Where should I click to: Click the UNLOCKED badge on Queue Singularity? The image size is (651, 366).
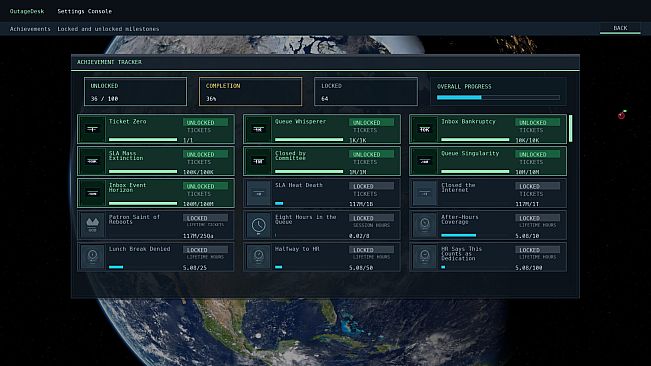click(537, 154)
